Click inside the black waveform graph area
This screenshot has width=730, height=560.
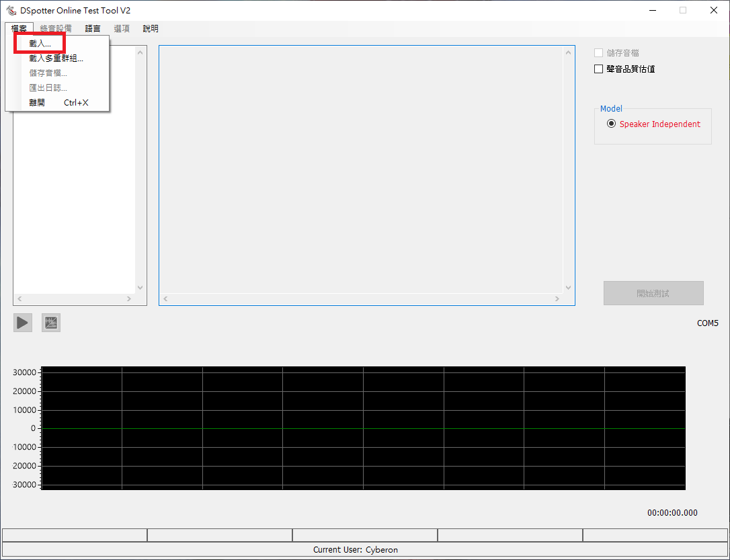point(363,428)
